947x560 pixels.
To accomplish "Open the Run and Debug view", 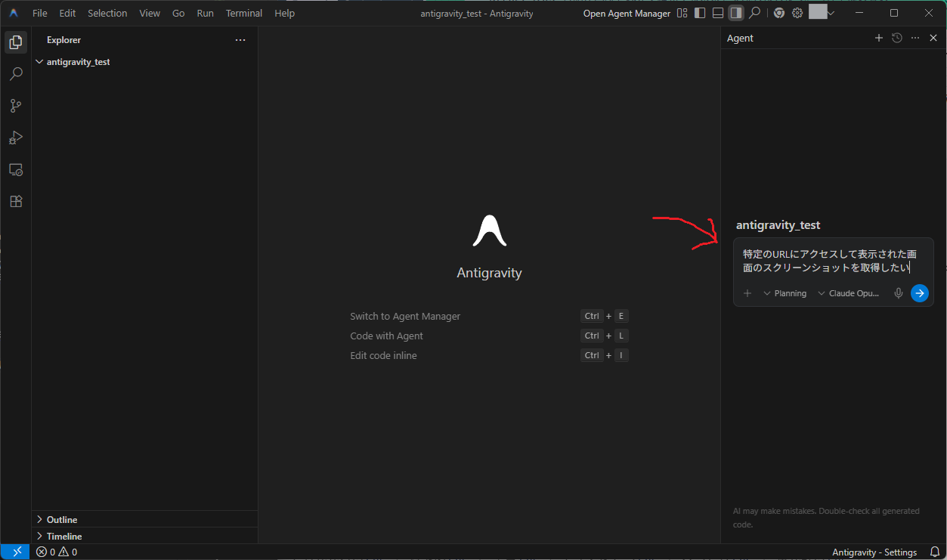I will click(x=15, y=138).
